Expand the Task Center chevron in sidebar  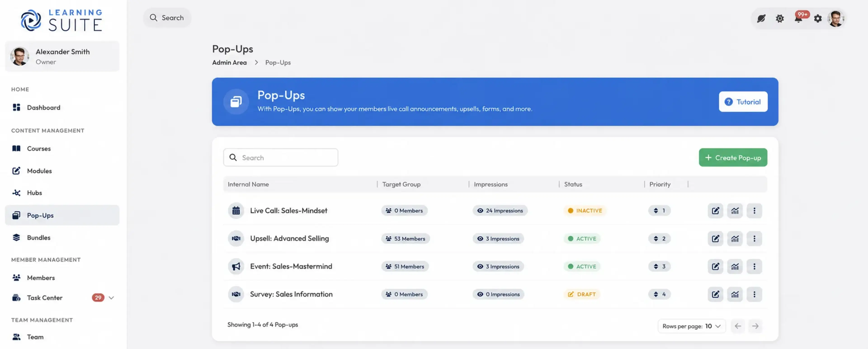click(x=111, y=298)
